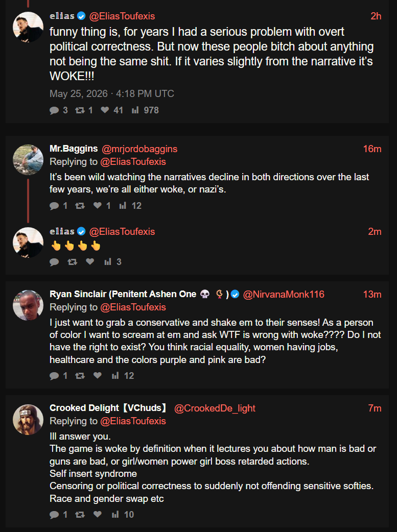Screen dimensions: 397x532
Task: Click reply icon on Mr.Baggins' tweet
Action: tap(54, 206)
